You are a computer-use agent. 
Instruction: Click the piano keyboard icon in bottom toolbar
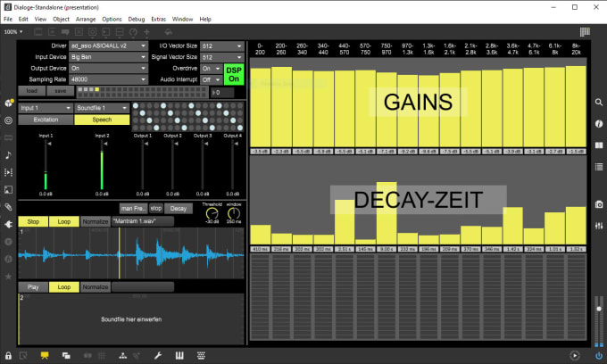pyautogui.click(x=179, y=355)
